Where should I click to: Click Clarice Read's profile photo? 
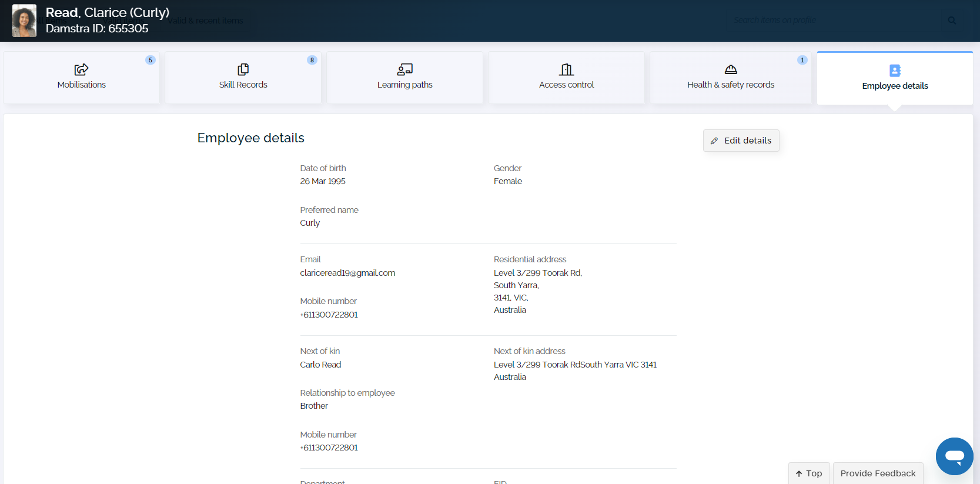point(24,21)
